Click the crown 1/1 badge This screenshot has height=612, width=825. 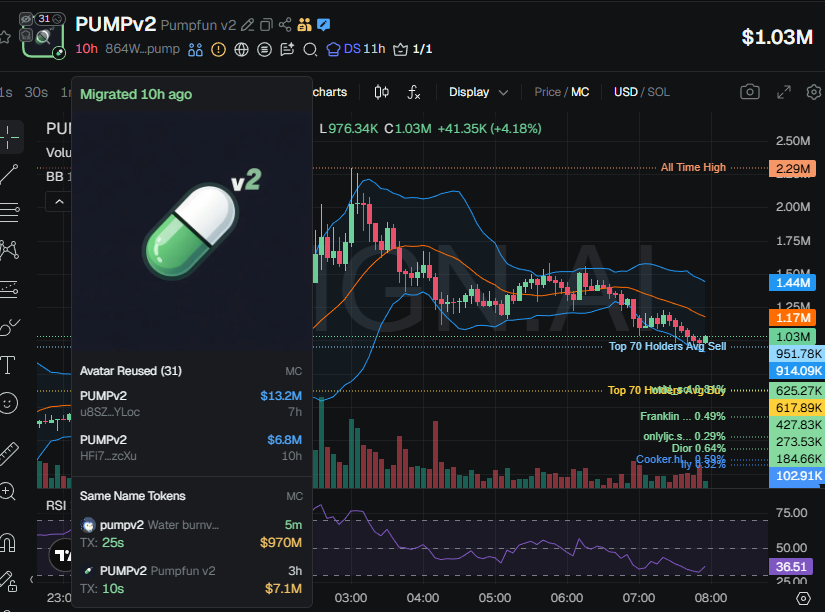click(x=412, y=49)
